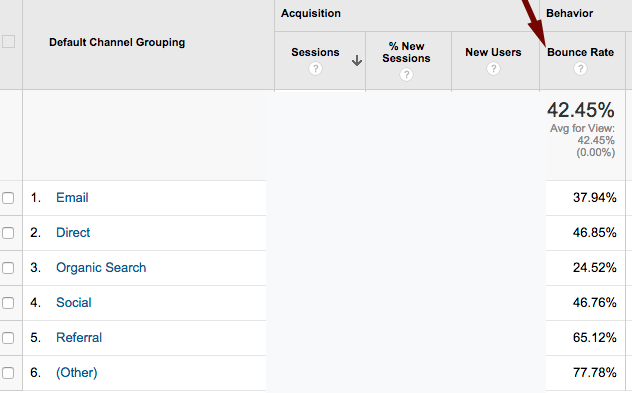The height and width of the screenshot is (393, 632).
Task: Open the (Other) channel link
Action: coord(77,372)
